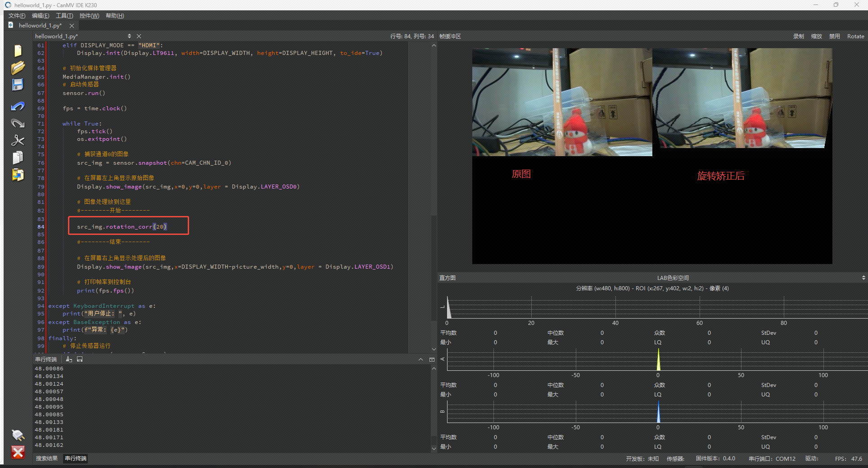Click the terminal value 48.00162
Viewport: 868px width, 468px height.
tap(49, 445)
